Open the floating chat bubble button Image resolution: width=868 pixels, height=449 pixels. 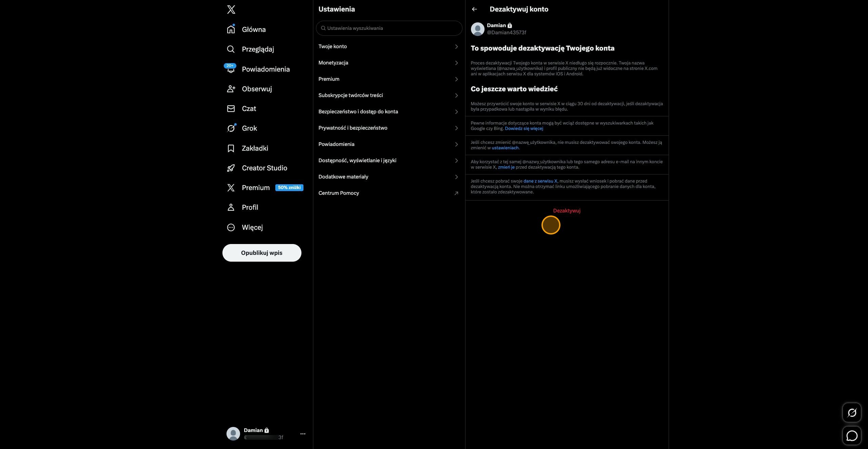(852, 436)
